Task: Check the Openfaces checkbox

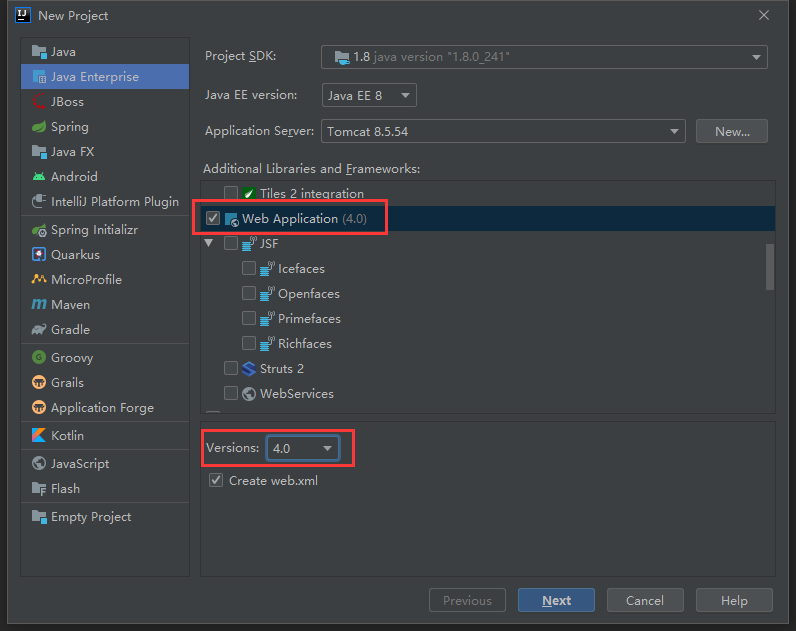Action: click(249, 293)
